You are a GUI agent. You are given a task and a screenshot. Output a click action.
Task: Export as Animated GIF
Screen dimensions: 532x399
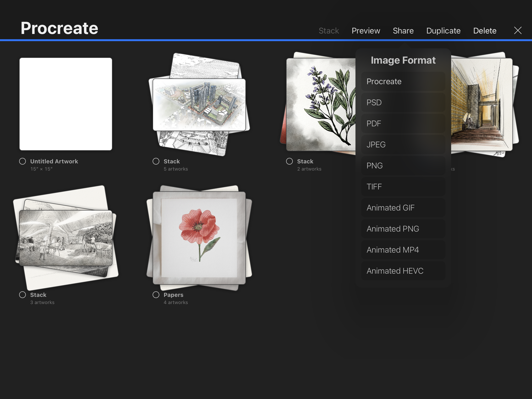(403, 208)
